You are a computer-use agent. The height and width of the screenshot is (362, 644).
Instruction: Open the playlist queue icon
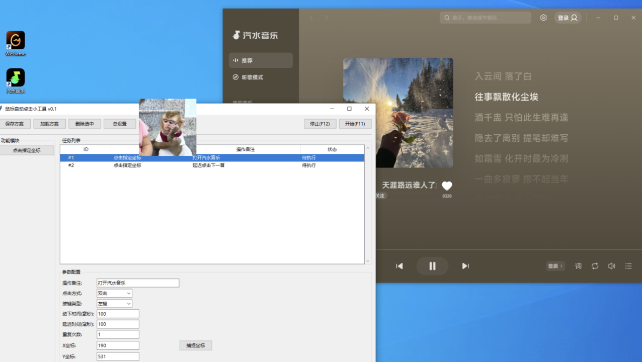coord(628,266)
